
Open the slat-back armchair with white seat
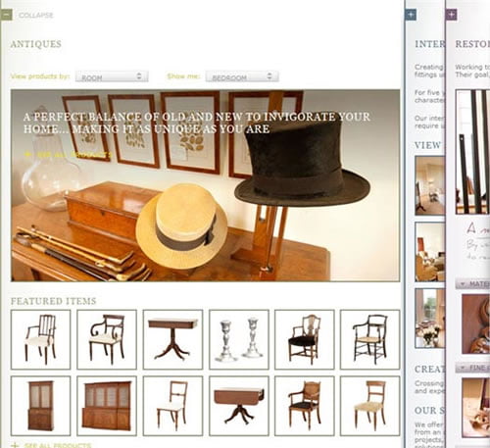click(40, 339)
